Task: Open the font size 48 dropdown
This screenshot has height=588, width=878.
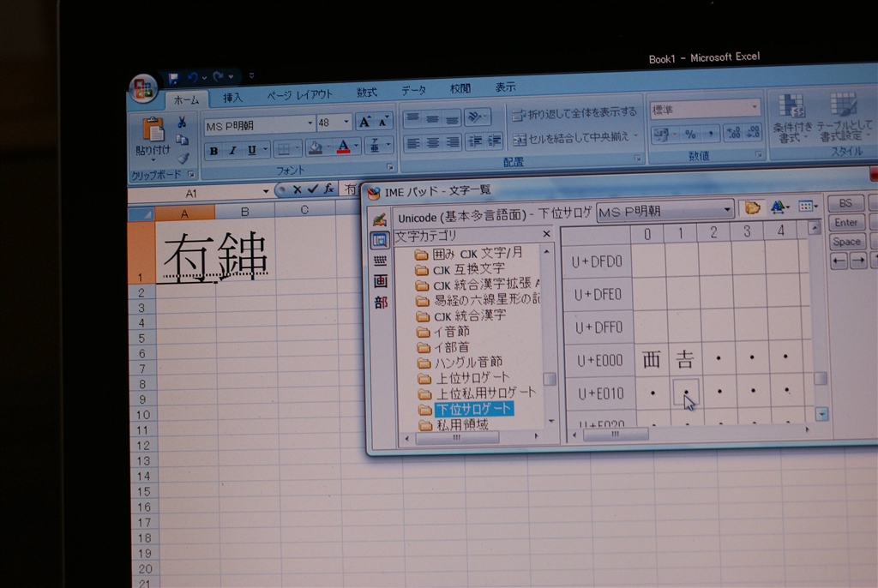Action: coord(346,122)
